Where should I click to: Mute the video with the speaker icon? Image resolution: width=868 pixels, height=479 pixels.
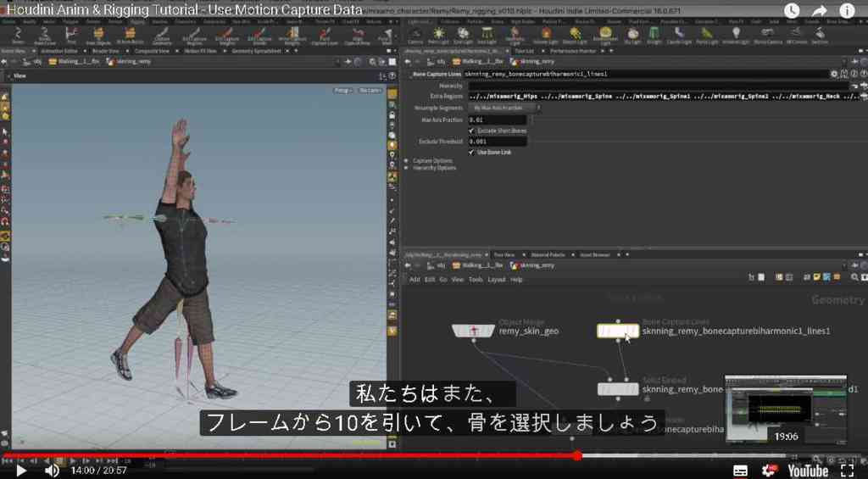pyautogui.click(x=52, y=471)
